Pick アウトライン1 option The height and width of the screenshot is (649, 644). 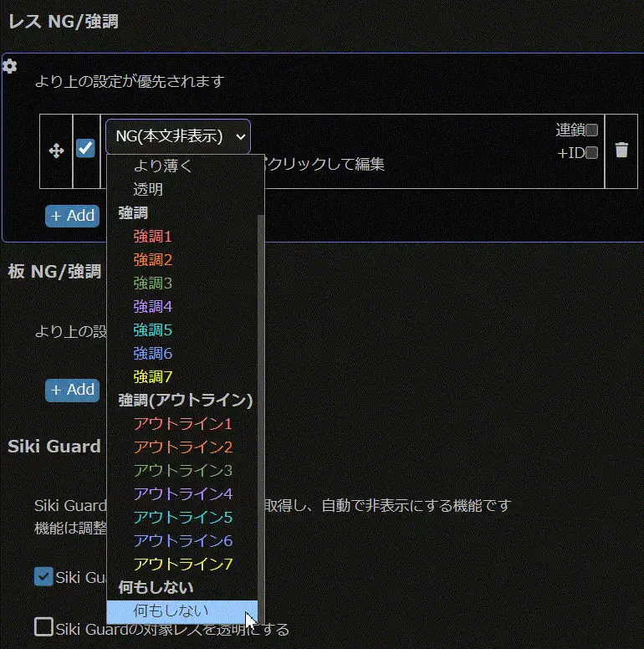[x=182, y=423]
